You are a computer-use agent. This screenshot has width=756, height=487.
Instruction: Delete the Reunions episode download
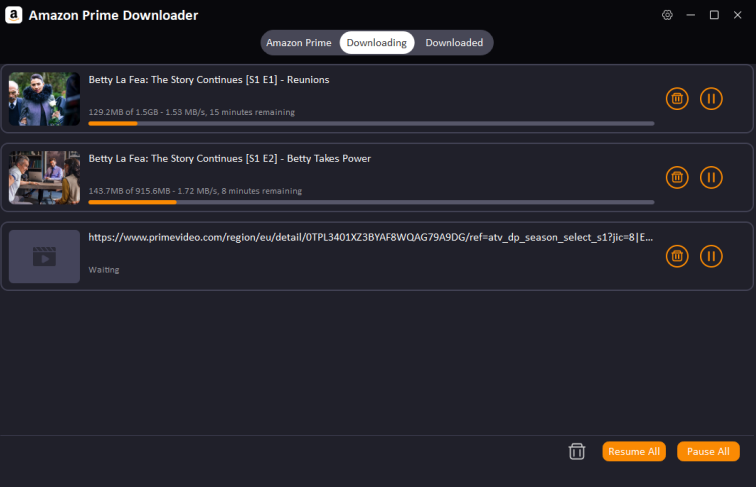coord(677,98)
